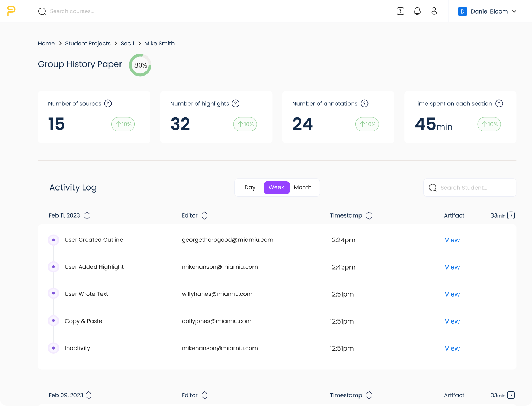Click the User Wrote Text entry label
Viewport: 532px width, 406px height.
click(86, 294)
